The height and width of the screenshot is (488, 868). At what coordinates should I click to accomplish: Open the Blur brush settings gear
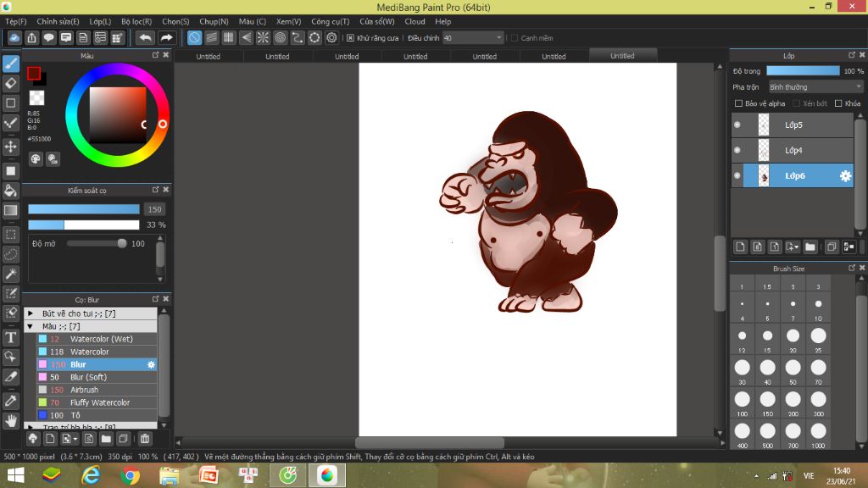tap(151, 364)
